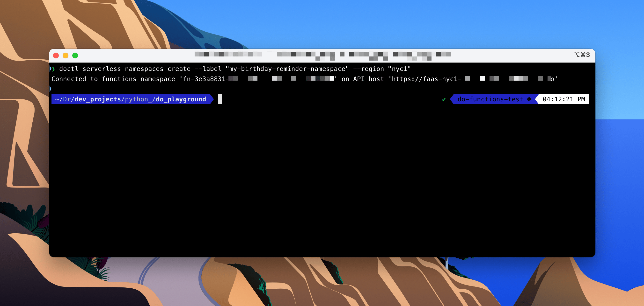
Task: Click the green checkmark status icon
Action: (444, 99)
